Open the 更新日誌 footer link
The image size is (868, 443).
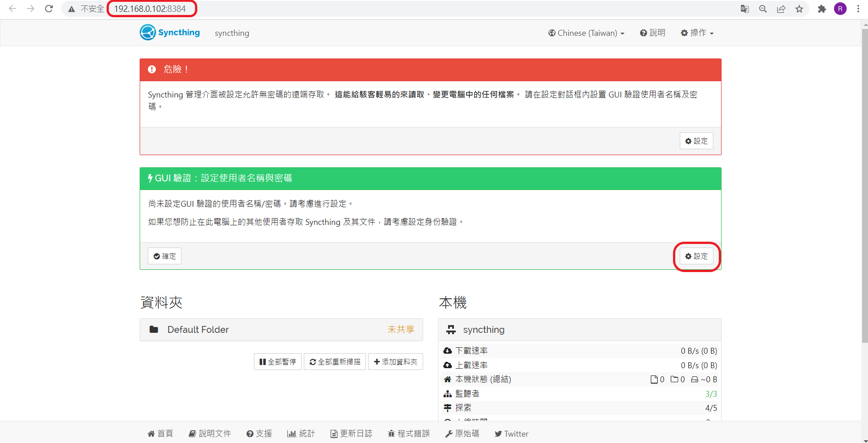pyautogui.click(x=351, y=433)
